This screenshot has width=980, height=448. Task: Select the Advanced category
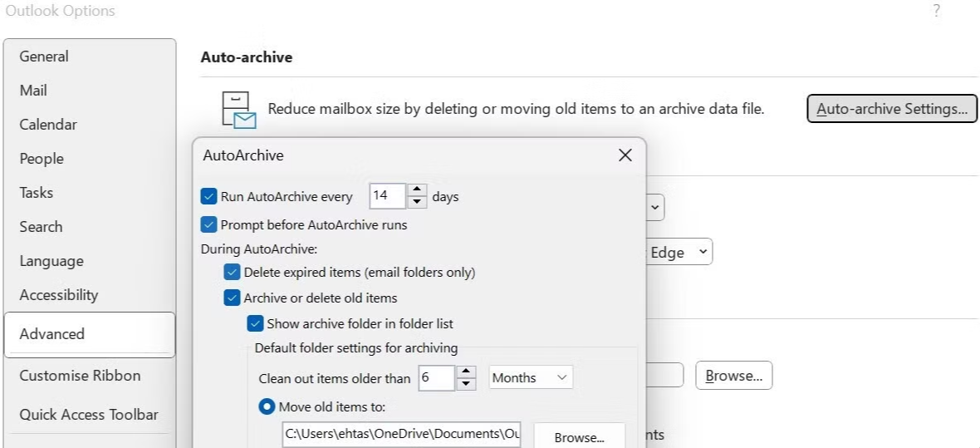tap(90, 334)
